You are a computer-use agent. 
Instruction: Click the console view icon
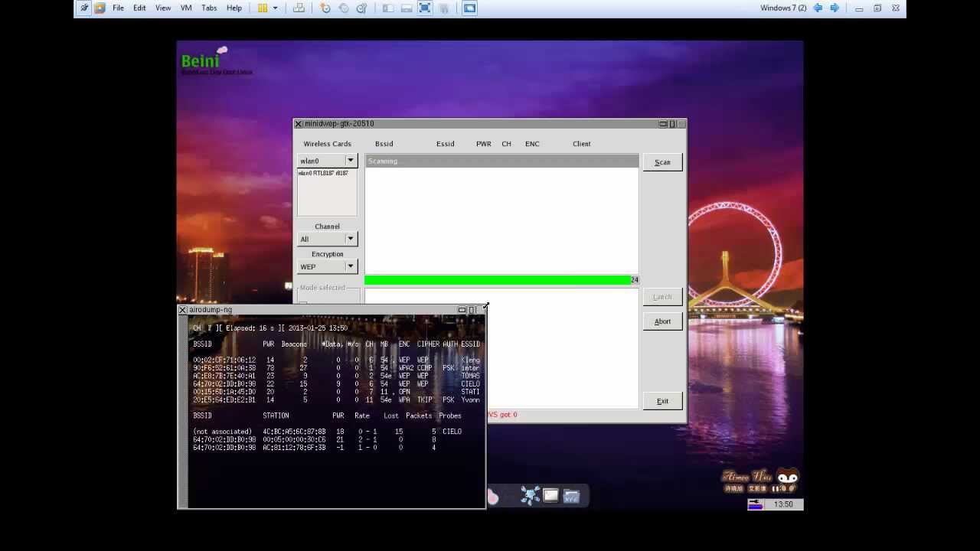tap(469, 8)
